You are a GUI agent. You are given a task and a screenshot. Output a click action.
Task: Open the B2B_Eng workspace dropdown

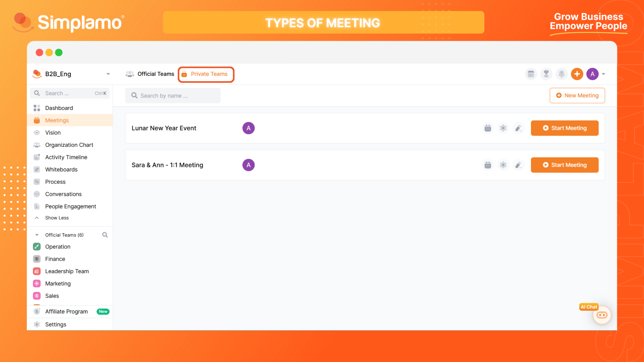click(x=108, y=74)
